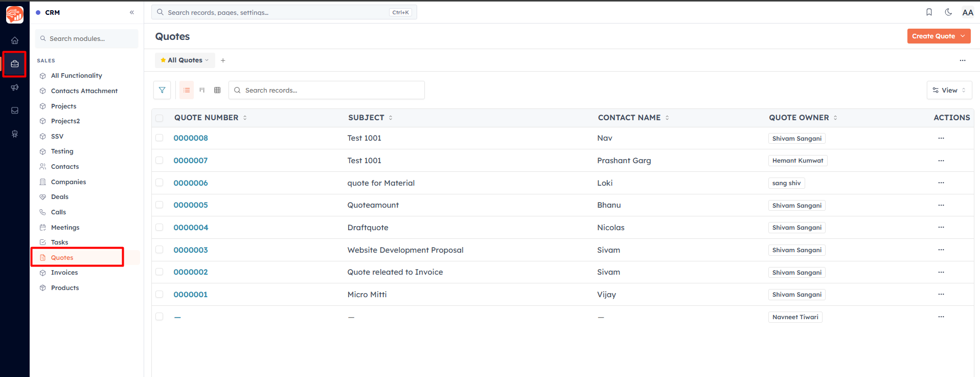Open actions menu for quote 0000002
The image size is (980, 377).
tap(941, 272)
